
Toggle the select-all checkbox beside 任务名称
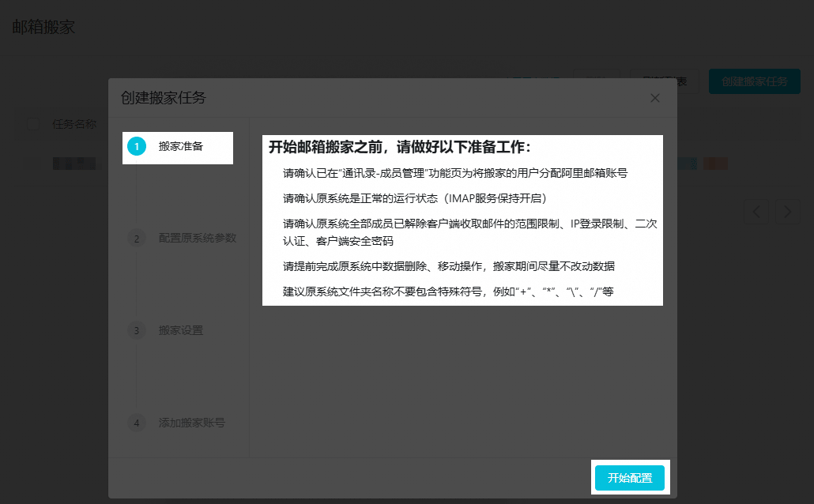coord(32,125)
